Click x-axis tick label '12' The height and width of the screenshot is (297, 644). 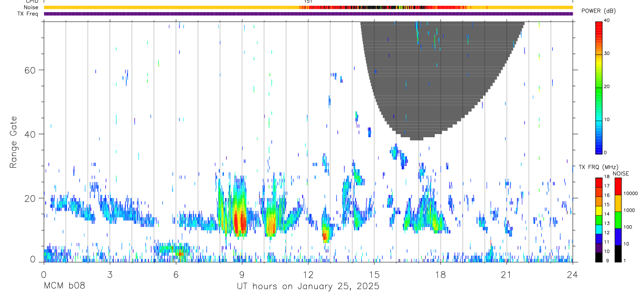308,274
